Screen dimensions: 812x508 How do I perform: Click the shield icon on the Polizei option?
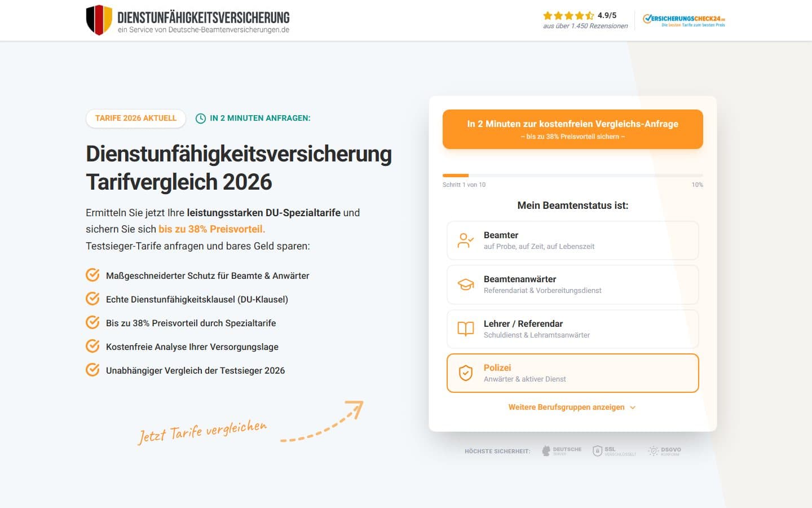pos(466,373)
